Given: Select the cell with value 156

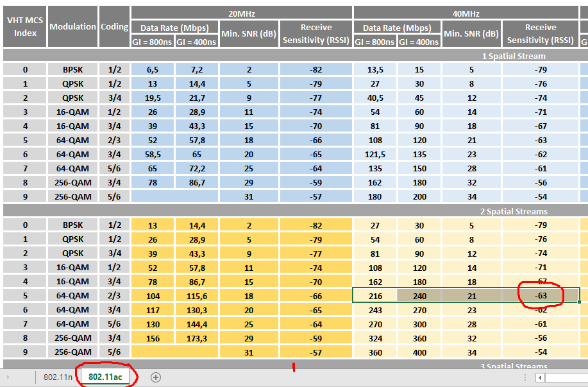Looking at the screenshot, I should coord(152,338).
